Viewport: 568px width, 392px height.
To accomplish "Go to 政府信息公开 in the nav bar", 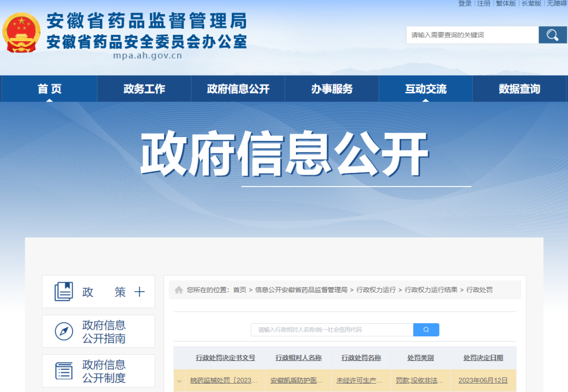I will [238, 89].
